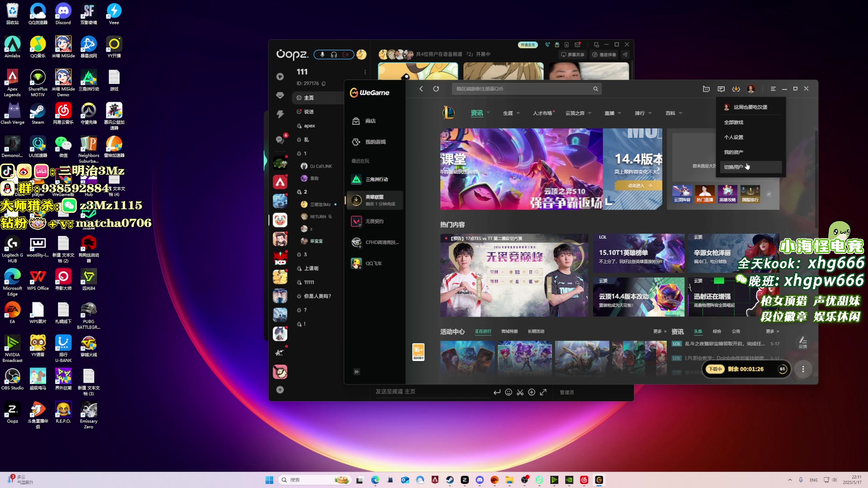Select 英雄联盟 downloading game entry

[x=374, y=200]
